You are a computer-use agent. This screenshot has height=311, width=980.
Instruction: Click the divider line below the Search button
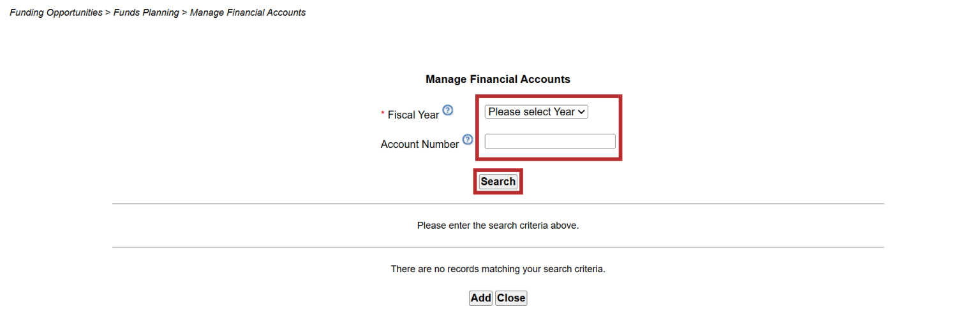click(x=498, y=204)
